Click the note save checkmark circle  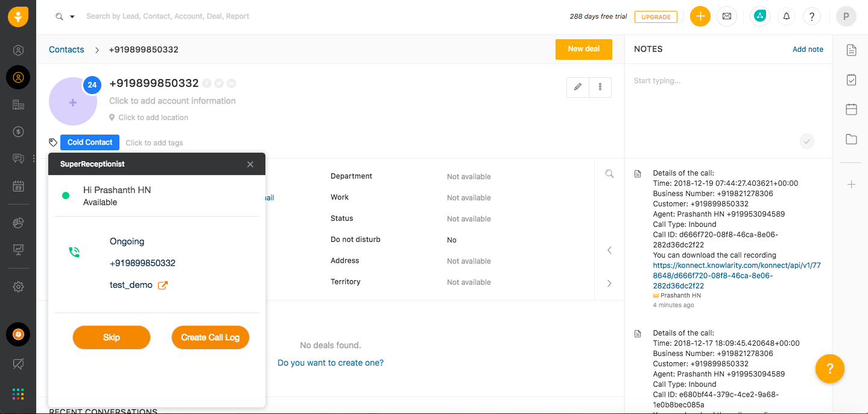(x=807, y=141)
